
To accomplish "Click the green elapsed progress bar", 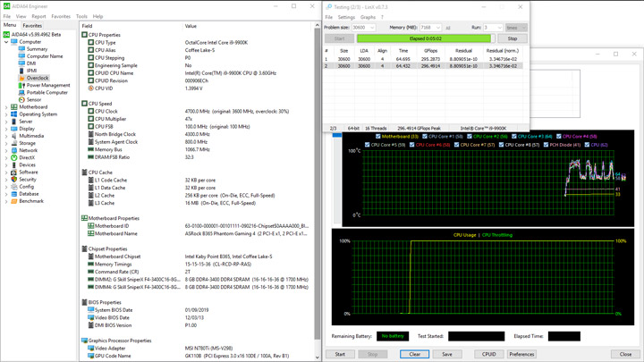I will coord(425,39).
